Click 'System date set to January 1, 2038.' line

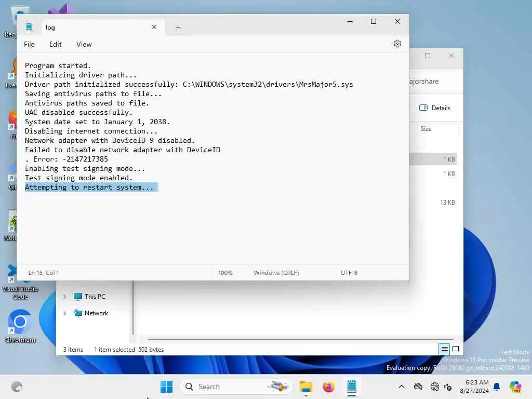coord(97,122)
